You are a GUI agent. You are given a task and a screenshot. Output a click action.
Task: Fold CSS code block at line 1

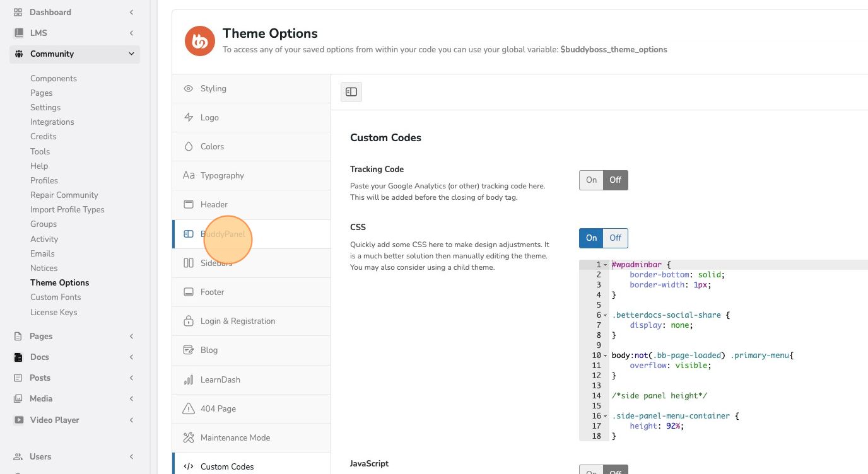(606, 265)
